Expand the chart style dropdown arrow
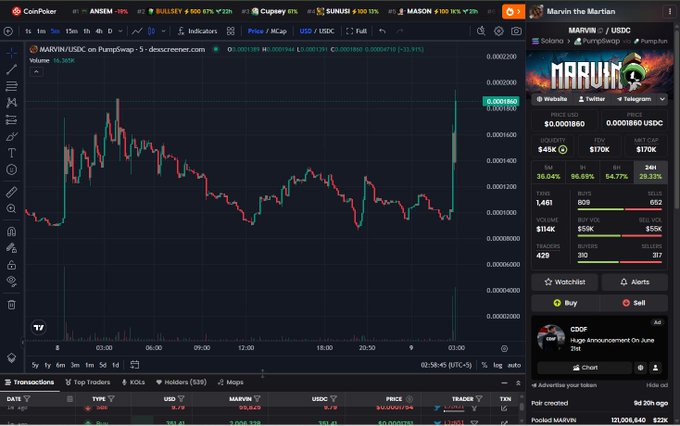The height and width of the screenshot is (426, 680). point(163,31)
